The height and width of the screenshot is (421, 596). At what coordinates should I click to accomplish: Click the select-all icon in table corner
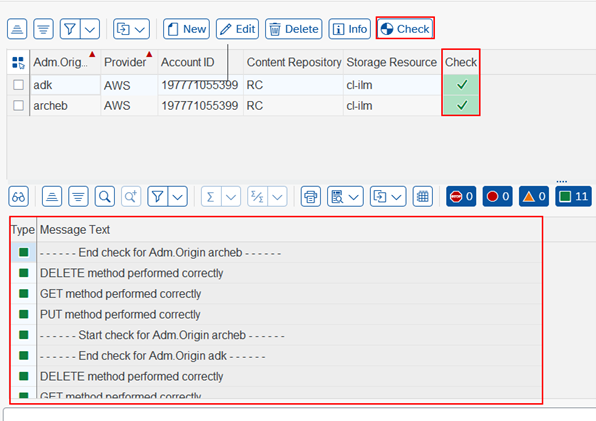(18, 62)
